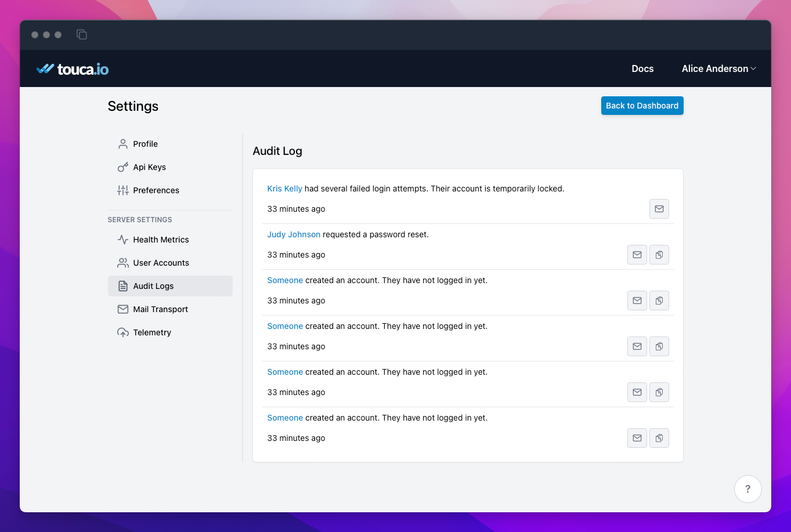Open Preferences in the sidebar

170,190
